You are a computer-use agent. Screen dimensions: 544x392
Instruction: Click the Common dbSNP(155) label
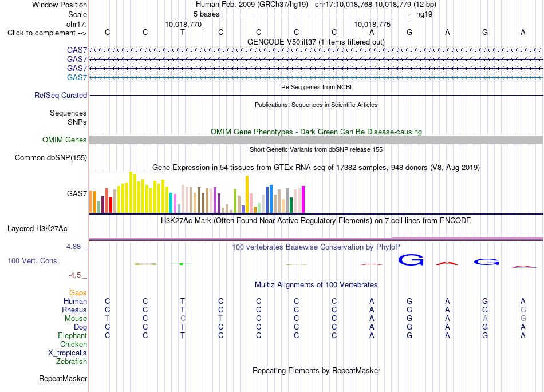tap(51, 158)
